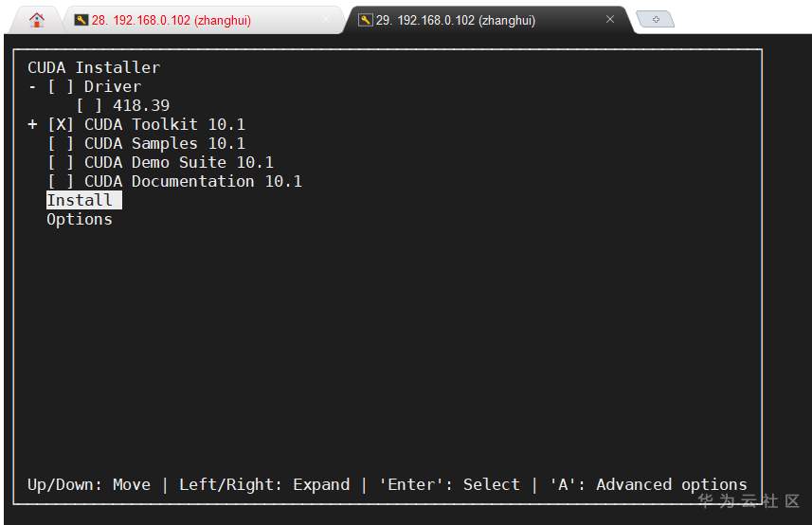Screen dimensions: 812x525
Task: Collapse the Driver tree with minus sign
Action: pyautogui.click(x=32, y=86)
